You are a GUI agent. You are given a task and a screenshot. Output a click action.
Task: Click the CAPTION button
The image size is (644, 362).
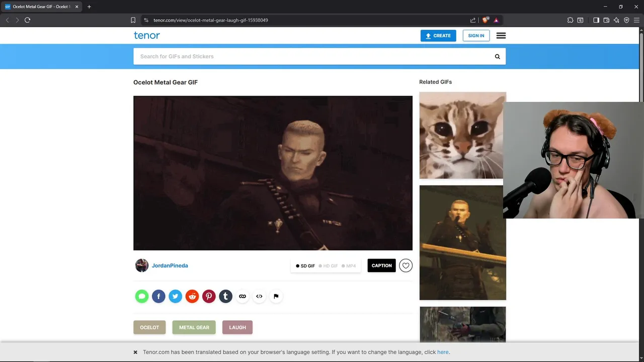(382, 265)
